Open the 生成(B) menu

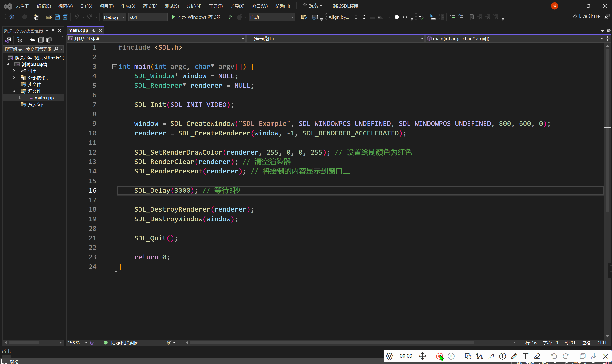(128, 6)
